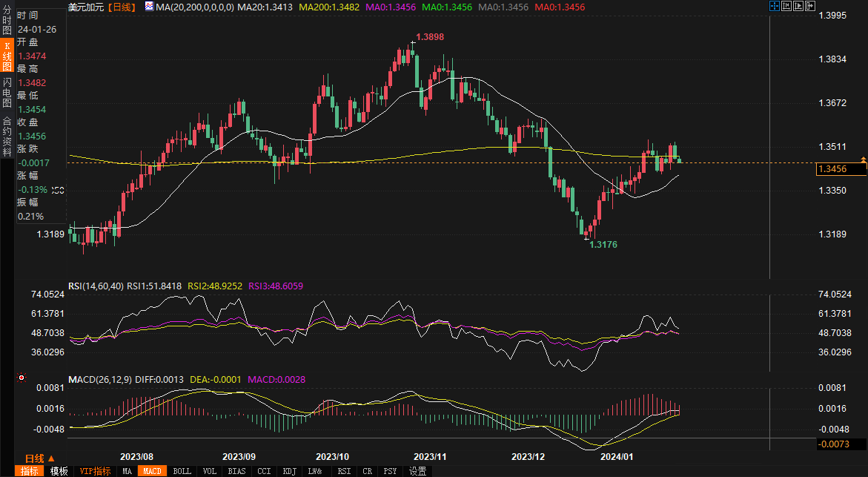Click the 设置 settings button
The image size is (868, 477).
pyautogui.click(x=417, y=471)
